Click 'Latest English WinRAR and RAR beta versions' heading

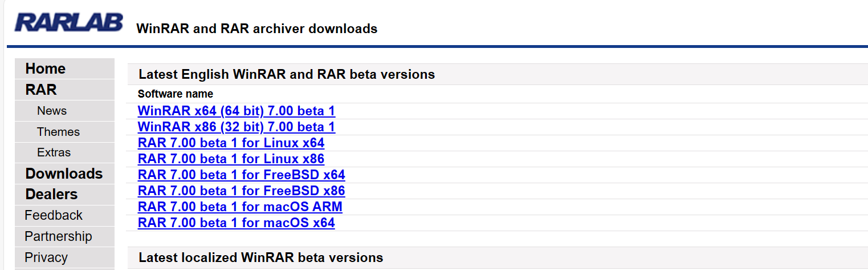(x=287, y=74)
